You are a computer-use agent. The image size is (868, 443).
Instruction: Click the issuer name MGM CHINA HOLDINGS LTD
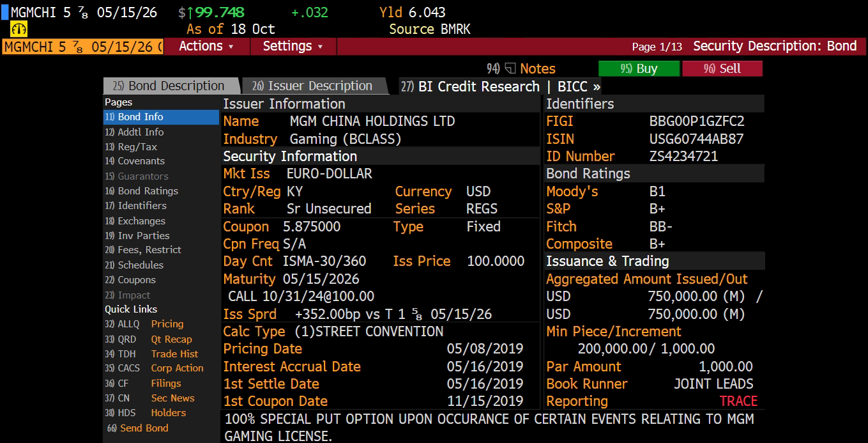pyautogui.click(x=372, y=121)
